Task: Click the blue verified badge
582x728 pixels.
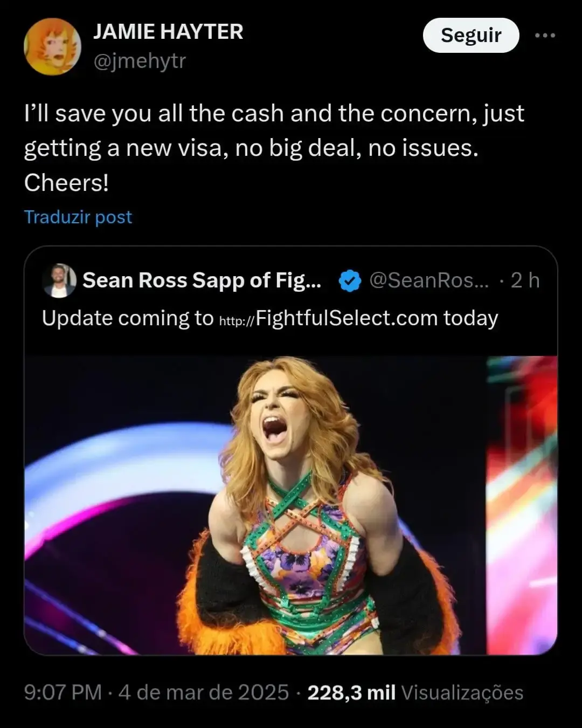Action: 350,280
